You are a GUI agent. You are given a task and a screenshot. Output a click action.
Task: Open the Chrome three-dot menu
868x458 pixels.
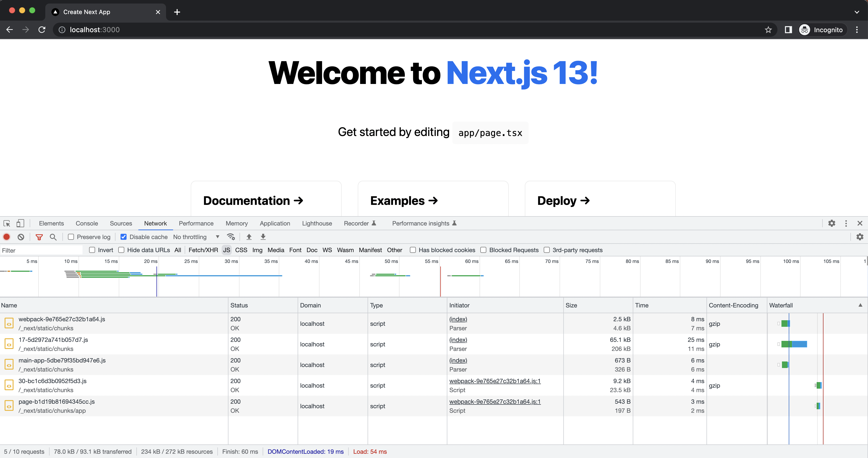click(x=857, y=30)
